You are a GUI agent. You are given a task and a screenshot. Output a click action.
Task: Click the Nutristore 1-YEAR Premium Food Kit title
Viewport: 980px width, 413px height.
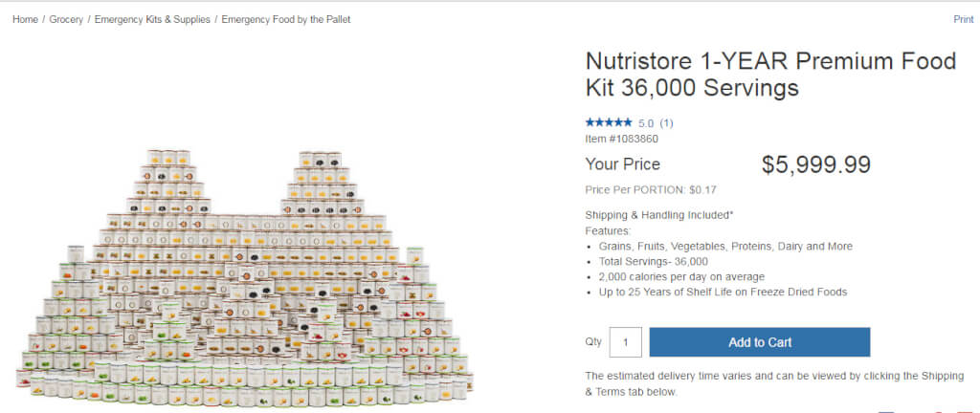tap(770, 75)
